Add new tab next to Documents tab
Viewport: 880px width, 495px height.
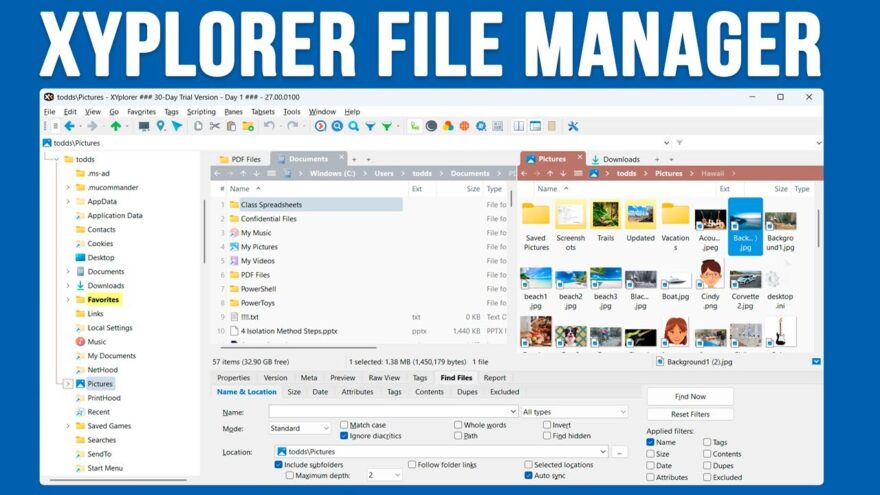pos(354,160)
